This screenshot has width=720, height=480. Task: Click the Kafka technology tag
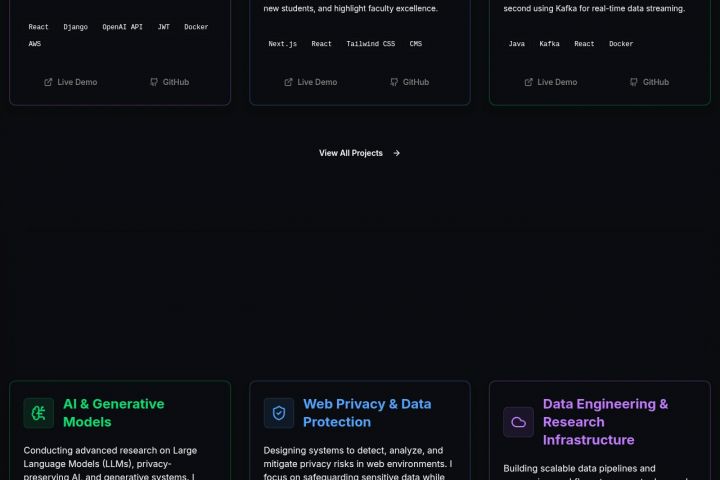click(549, 44)
